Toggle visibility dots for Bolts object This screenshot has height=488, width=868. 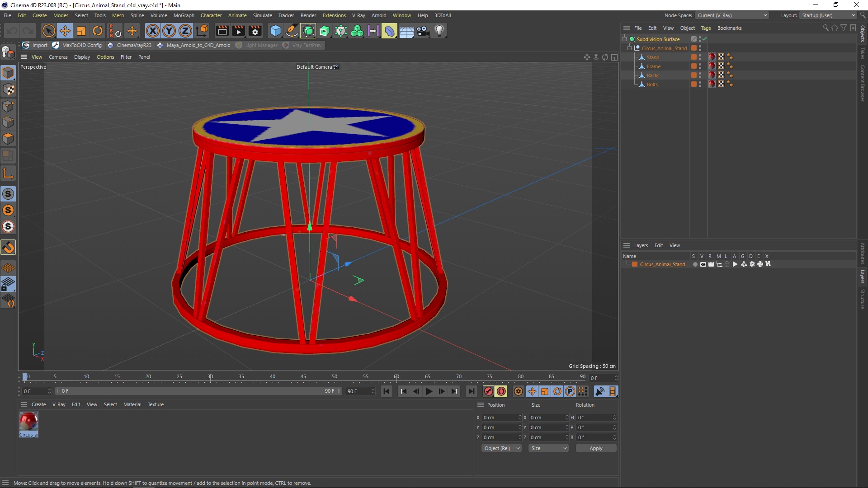coord(700,84)
